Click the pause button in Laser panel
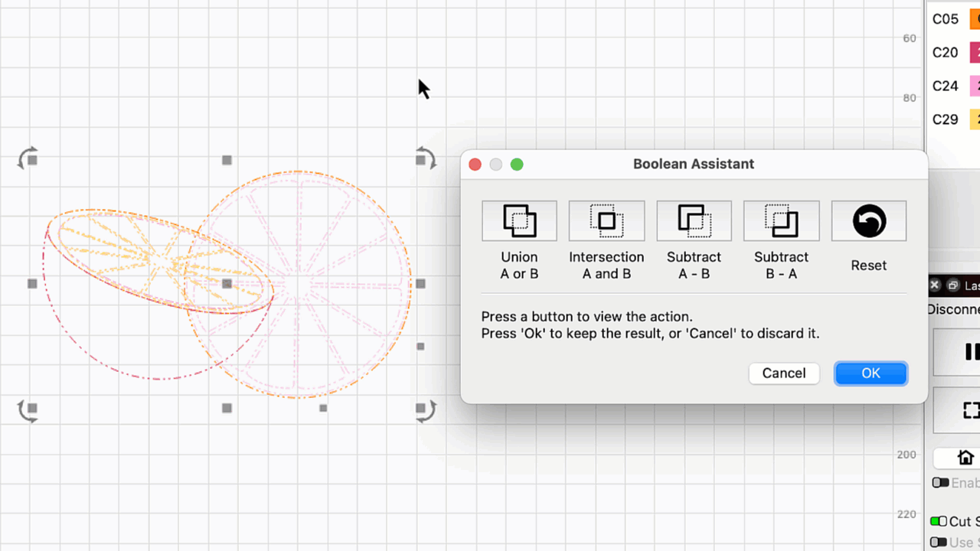Viewport: 980px width, 551px height. [x=970, y=351]
